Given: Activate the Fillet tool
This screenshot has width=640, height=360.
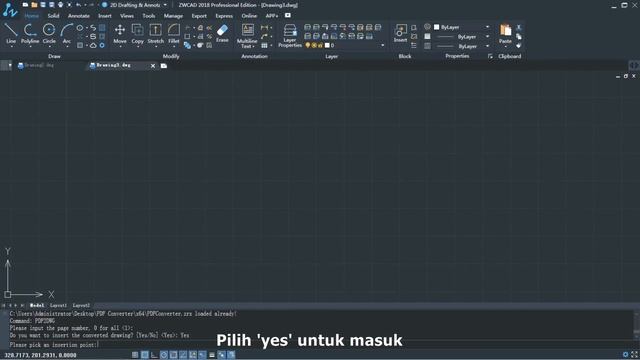Looking at the screenshot, I should click(x=173, y=33).
